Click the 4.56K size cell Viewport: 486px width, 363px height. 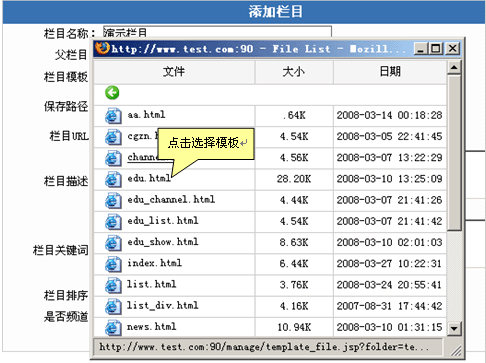[294, 158]
